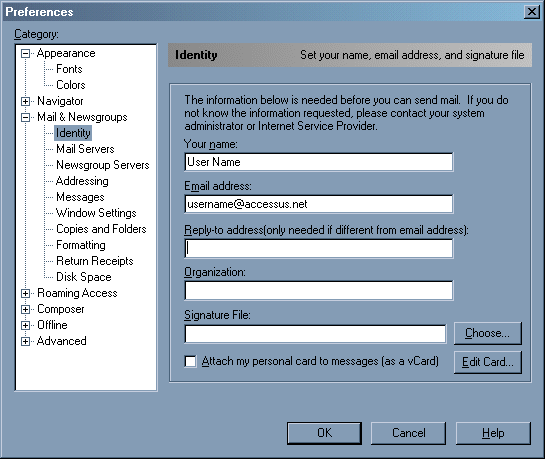
Task: Focus the Reply-to address field
Action: pos(319,248)
